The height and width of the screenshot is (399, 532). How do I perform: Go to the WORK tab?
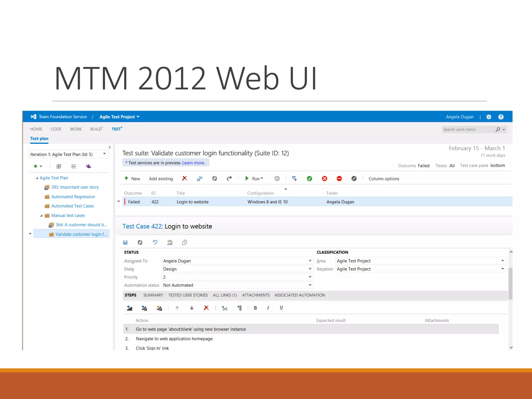tap(76, 129)
